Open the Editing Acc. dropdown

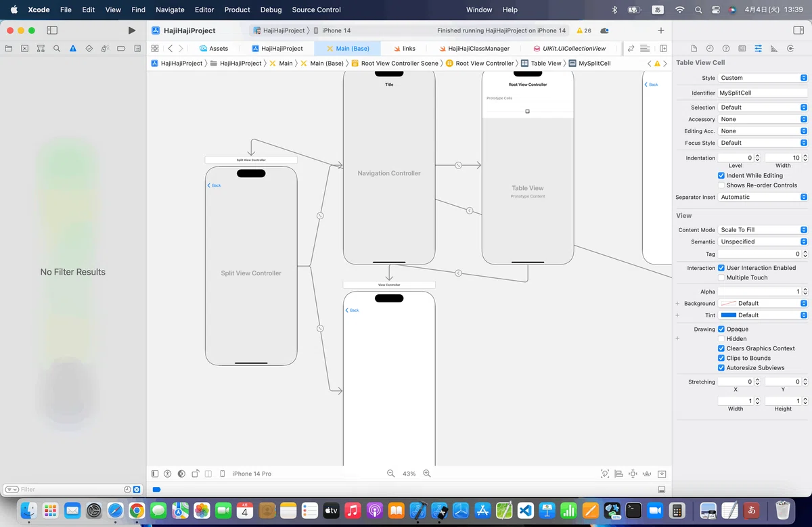click(x=763, y=131)
